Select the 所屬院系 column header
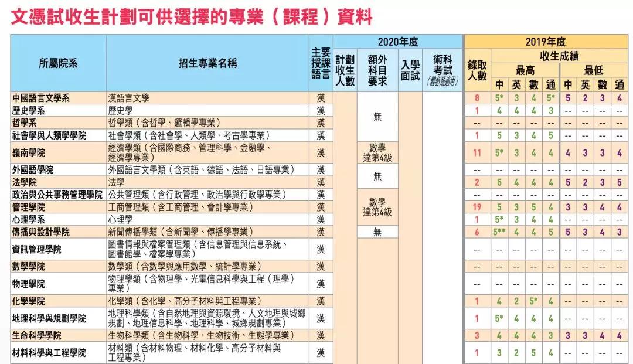Screen dimensions: 633x364 click(x=58, y=64)
